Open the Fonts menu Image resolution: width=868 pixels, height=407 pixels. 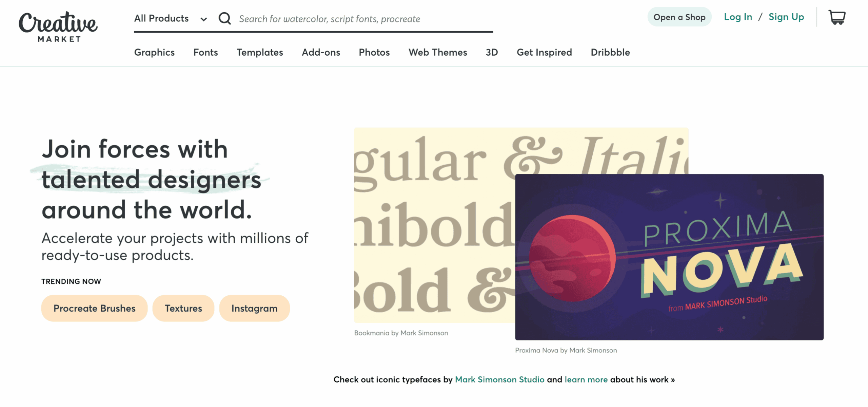205,52
